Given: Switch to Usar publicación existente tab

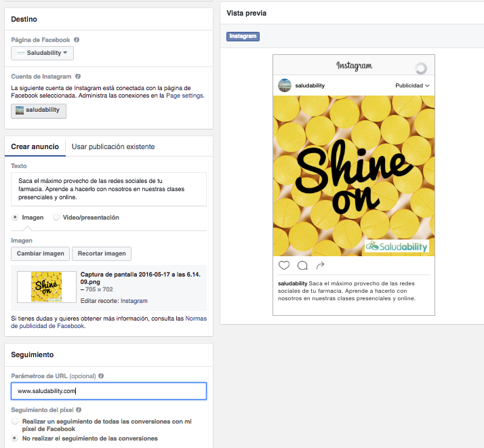Looking at the screenshot, I should (x=113, y=146).
